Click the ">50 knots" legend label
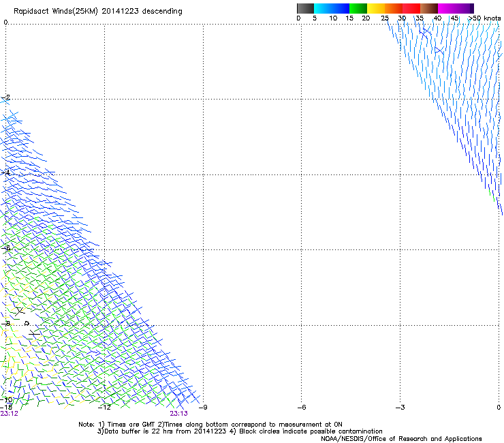Screen dimensions: 504x443 tap(484, 18)
